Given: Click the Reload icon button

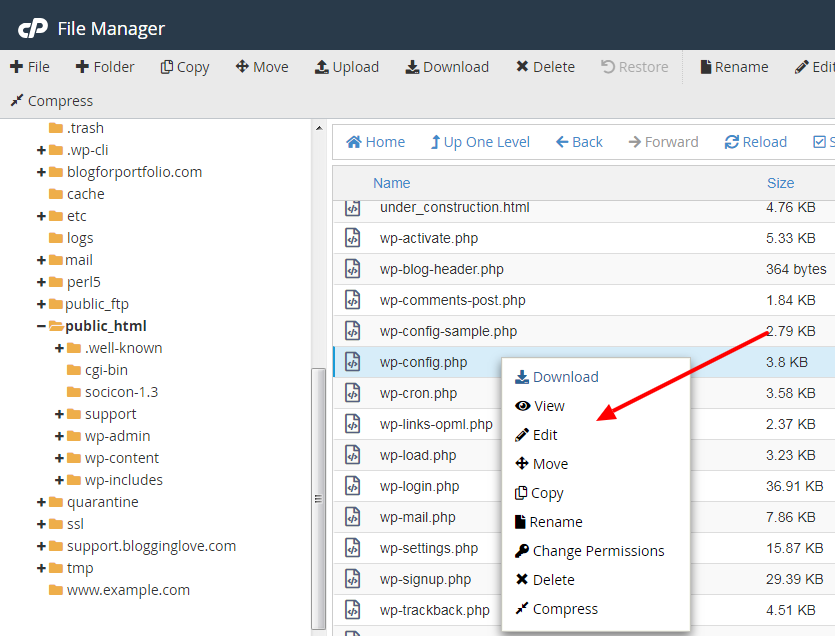Looking at the screenshot, I should pos(732,142).
